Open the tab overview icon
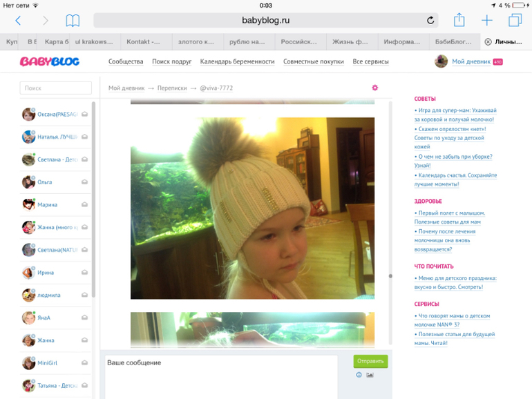 515,20
